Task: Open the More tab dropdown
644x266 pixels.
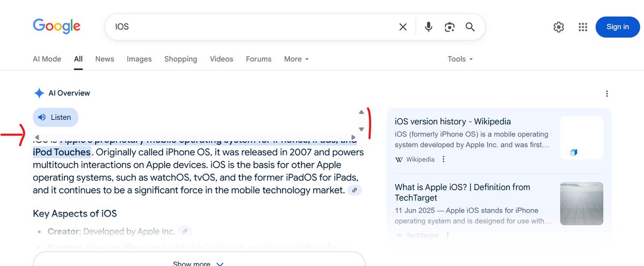Action: (297, 59)
